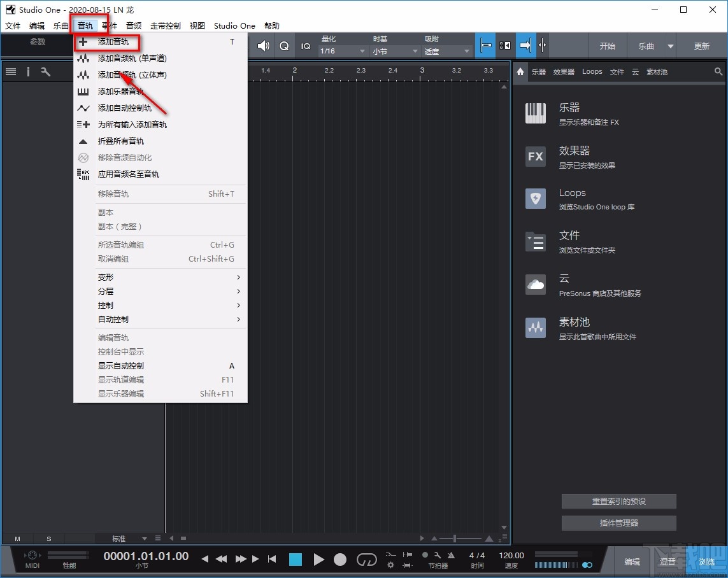This screenshot has width=728, height=578.
Task: Open the FX 效果器 tile
Action: pyautogui.click(x=535, y=157)
